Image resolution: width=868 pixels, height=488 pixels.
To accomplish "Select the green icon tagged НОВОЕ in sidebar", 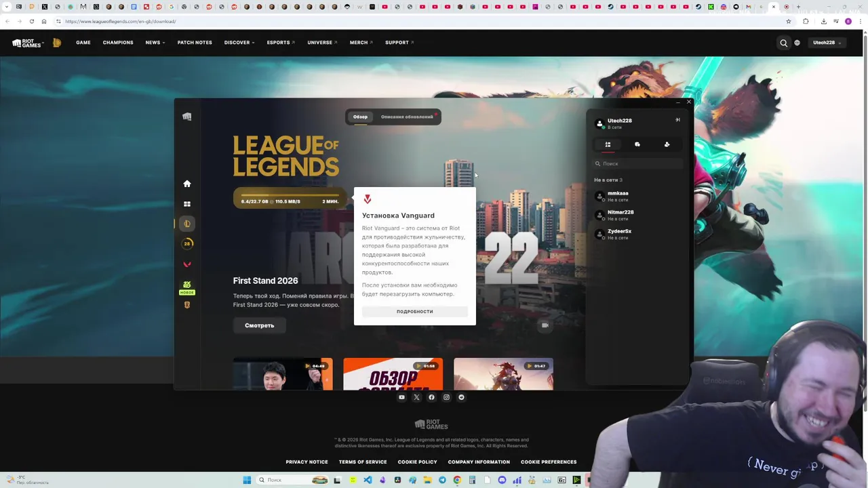I will 187,287.
